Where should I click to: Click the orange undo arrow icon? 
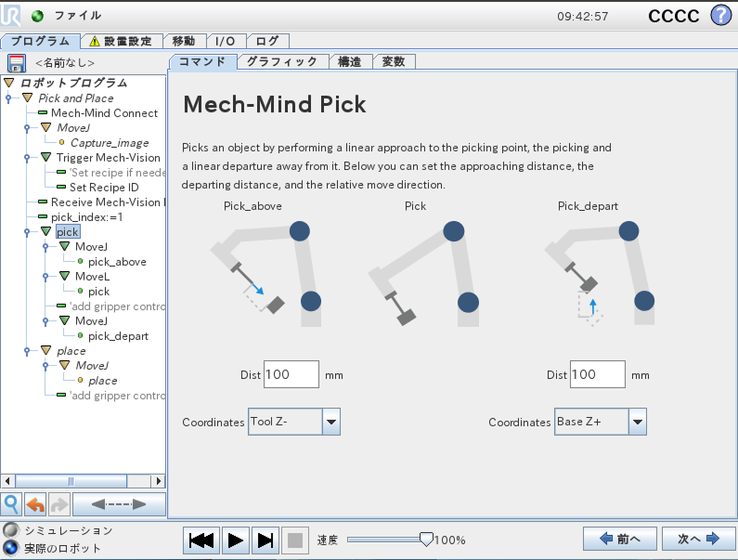[35, 504]
